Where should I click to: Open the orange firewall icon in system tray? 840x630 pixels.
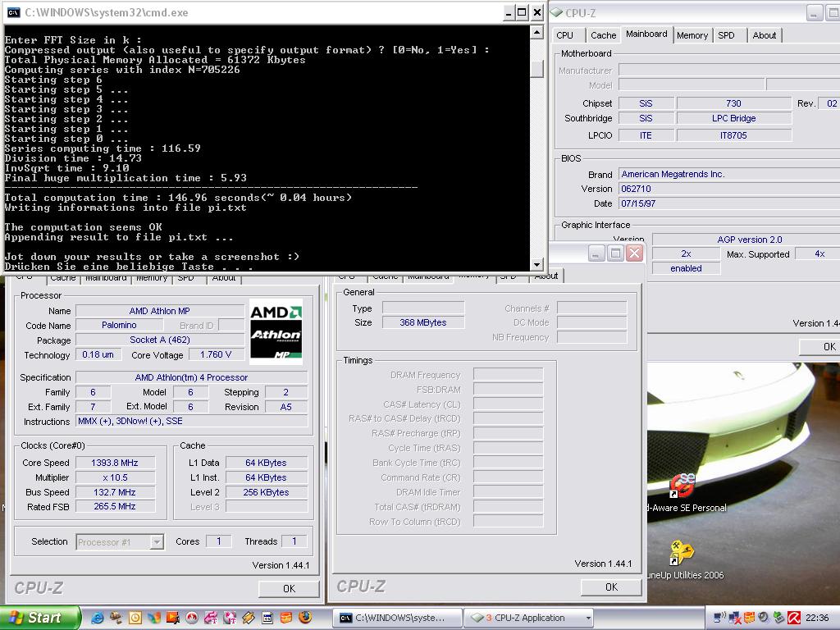(750, 618)
